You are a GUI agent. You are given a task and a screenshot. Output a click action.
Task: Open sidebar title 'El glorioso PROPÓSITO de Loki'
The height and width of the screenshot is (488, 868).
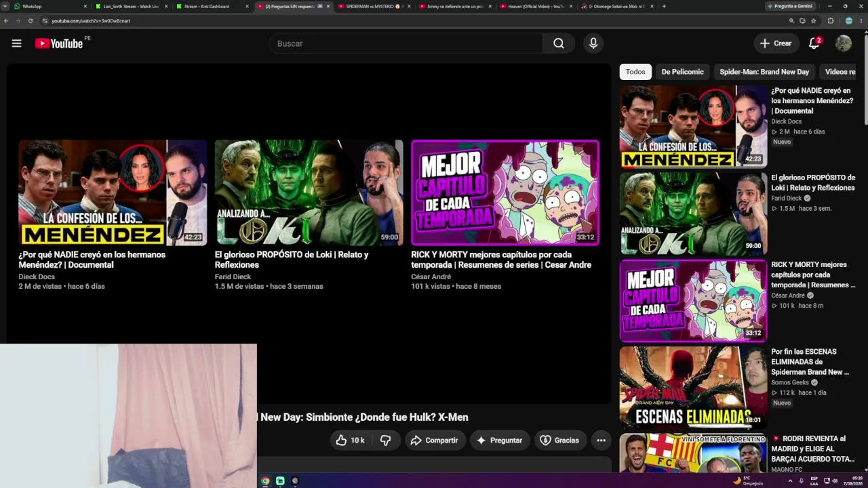813,183
